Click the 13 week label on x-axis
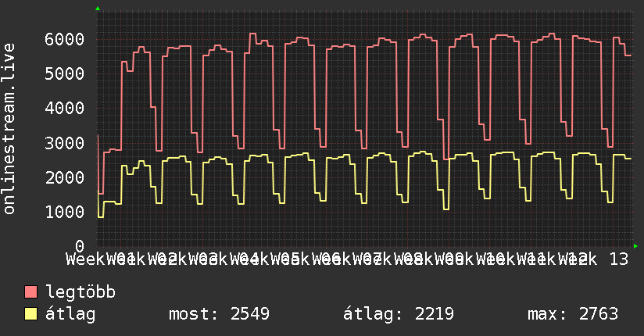Image resolution: width=644 pixels, height=336 pixels. (x=618, y=259)
